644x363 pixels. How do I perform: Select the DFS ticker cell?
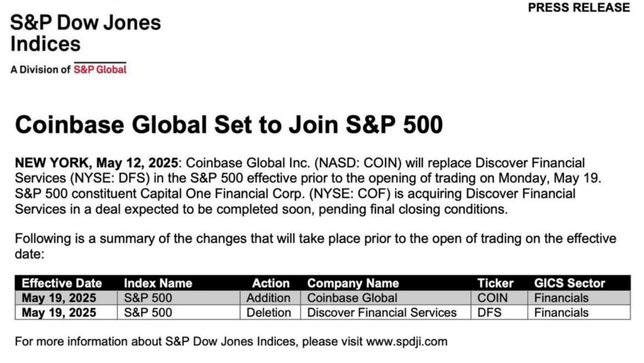pos(490,313)
